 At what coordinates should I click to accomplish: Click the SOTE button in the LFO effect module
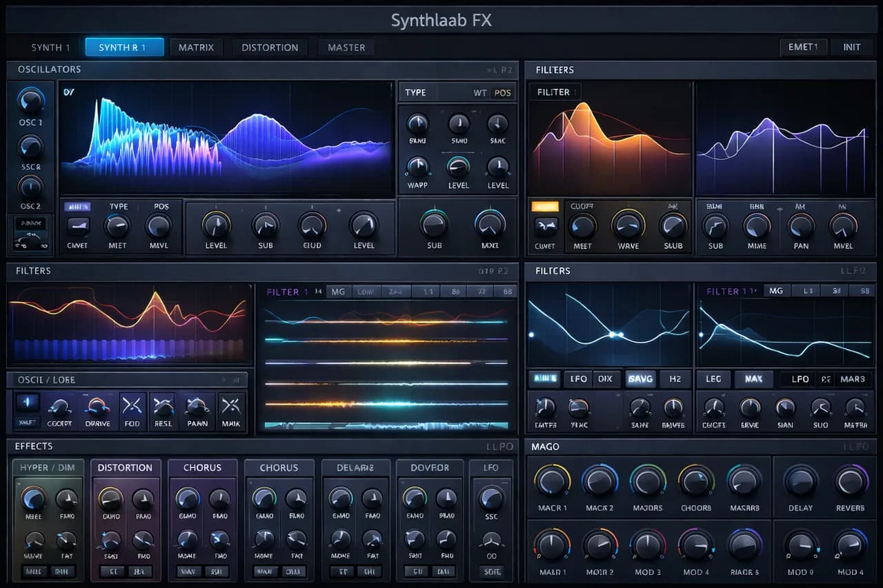coord(492,571)
